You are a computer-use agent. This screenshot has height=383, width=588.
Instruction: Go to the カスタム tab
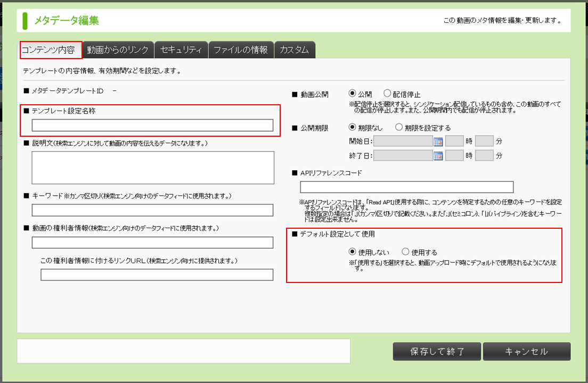(x=295, y=50)
